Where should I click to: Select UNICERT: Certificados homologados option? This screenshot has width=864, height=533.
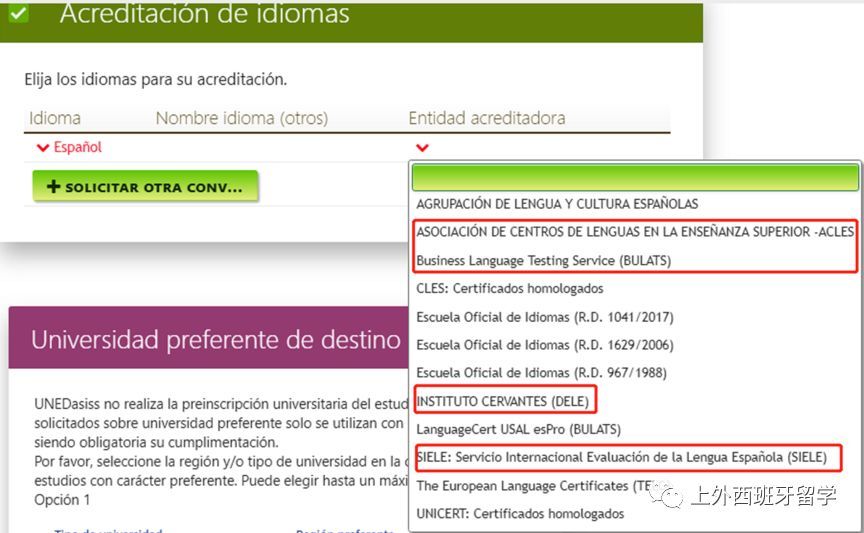click(x=520, y=514)
